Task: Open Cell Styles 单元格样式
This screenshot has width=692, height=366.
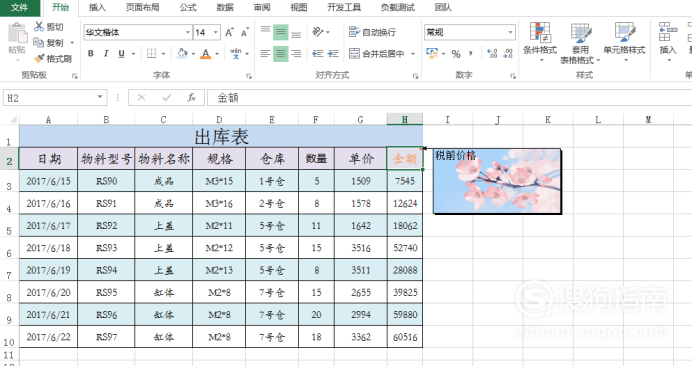Action: pos(624,42)
